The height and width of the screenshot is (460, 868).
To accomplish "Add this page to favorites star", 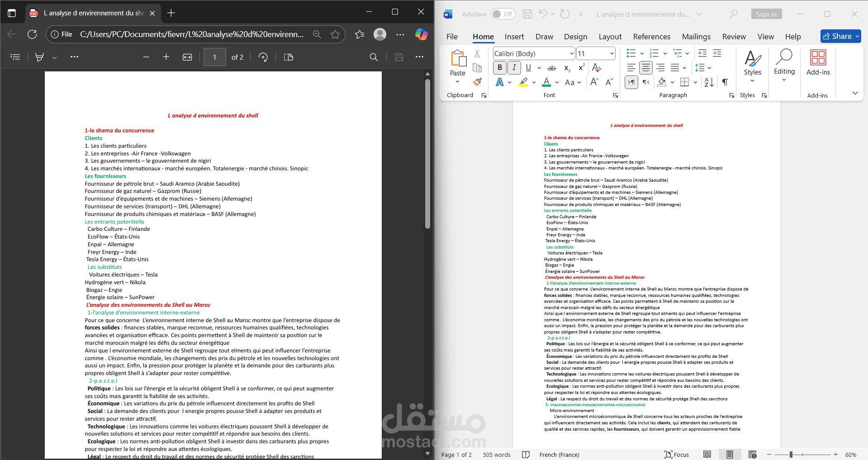I will click(x=335, y=34).
